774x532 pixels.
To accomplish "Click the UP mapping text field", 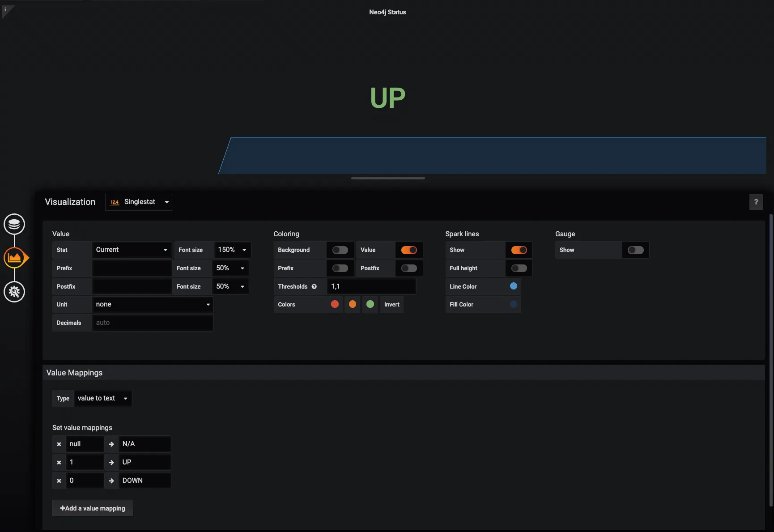I will 145,462.
